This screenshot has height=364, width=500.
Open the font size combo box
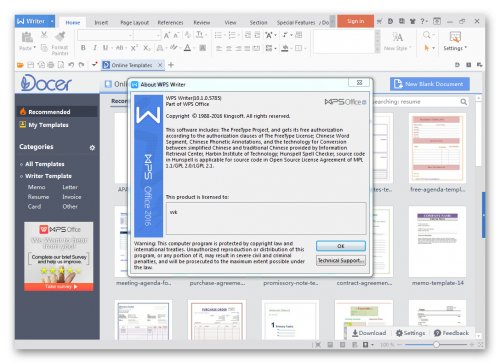point(147,35)
